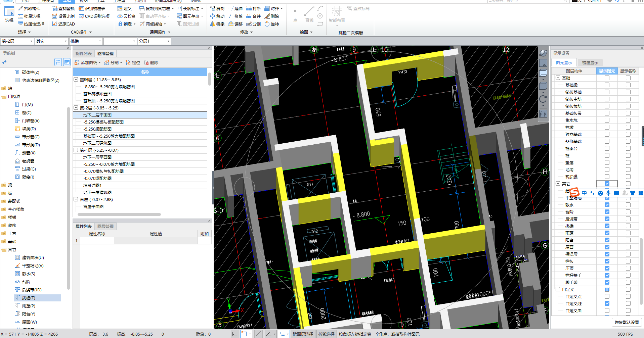
Task: Click the 删除 delete tool in ribbon
Action: click(272, 16)
